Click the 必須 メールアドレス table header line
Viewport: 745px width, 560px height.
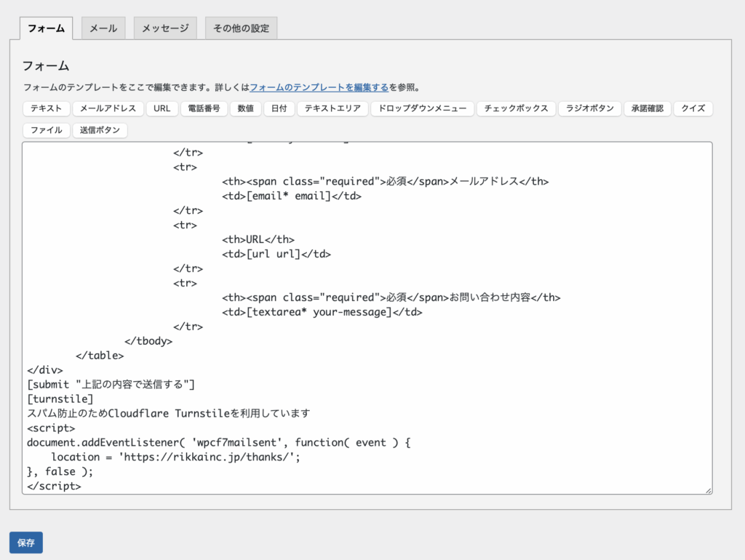tap(386, 181)
